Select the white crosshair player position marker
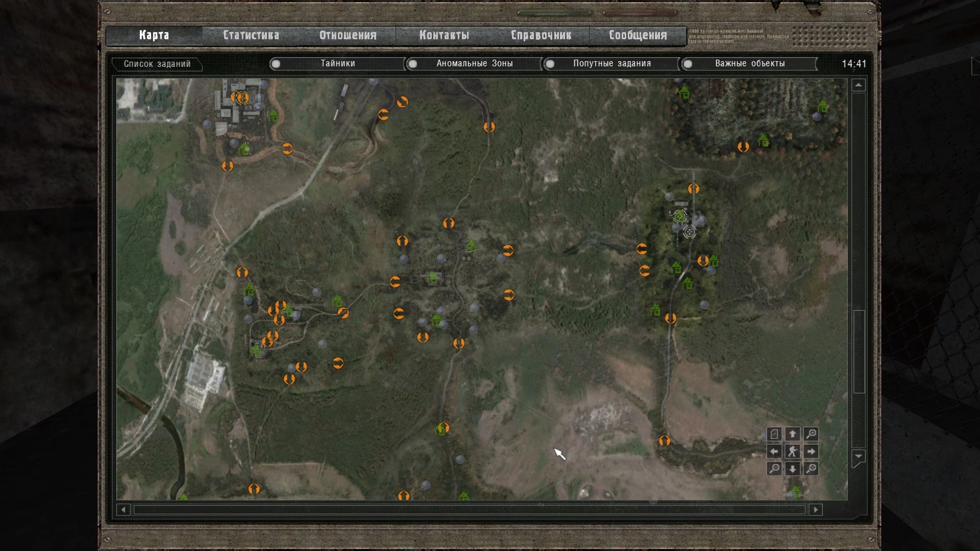Image resolution: width=980 pixels, height=551 pixels. coord(690,232)
